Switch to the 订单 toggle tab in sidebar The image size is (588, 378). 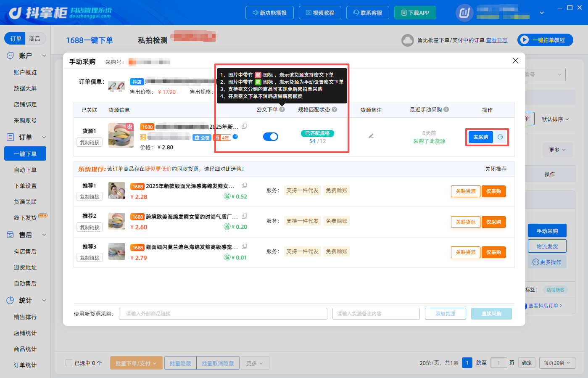16,39
